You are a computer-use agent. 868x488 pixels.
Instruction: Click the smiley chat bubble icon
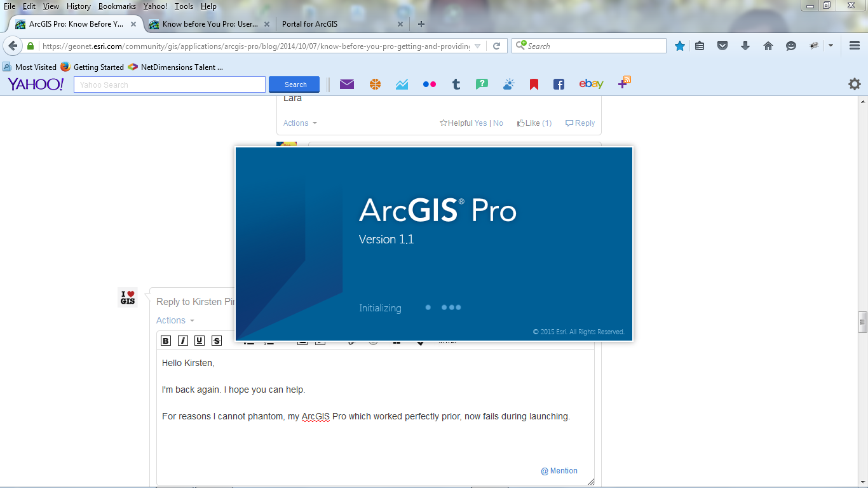click(x=791, y=46)
